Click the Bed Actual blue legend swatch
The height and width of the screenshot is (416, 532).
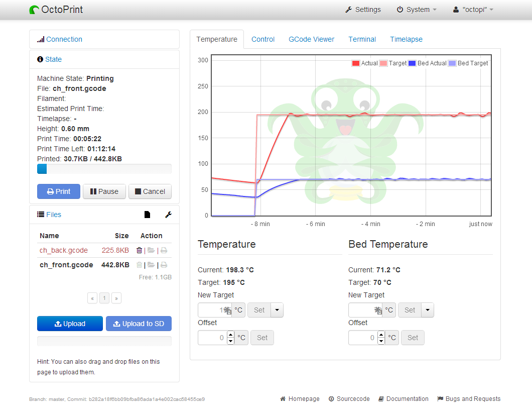coord(412,63)
